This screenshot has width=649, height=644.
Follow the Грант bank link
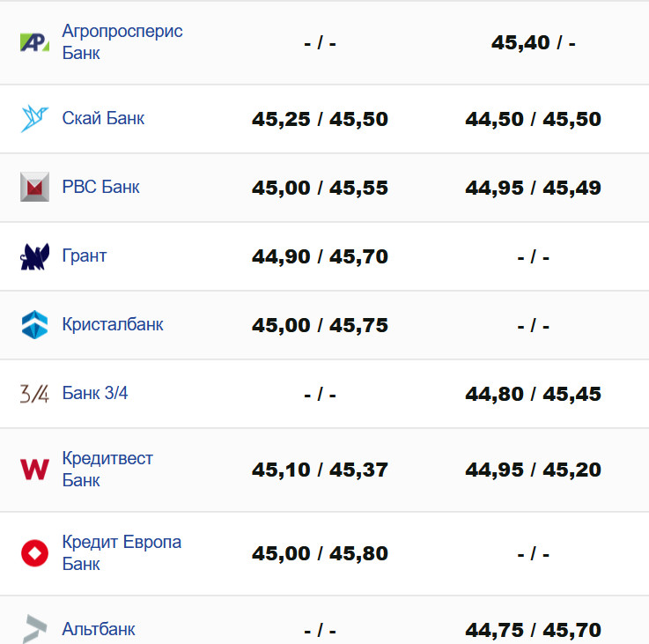[x=85, y=255]
